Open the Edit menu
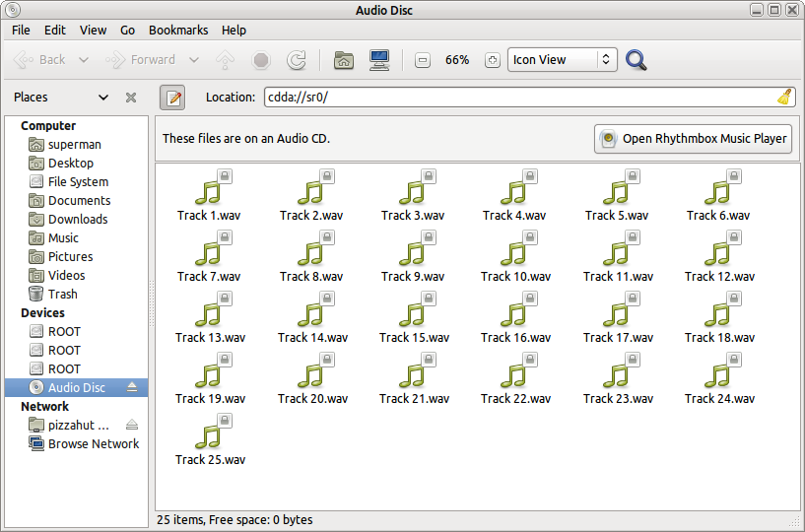Viewport: 805px width, 532px height. (x=55, y=31)
